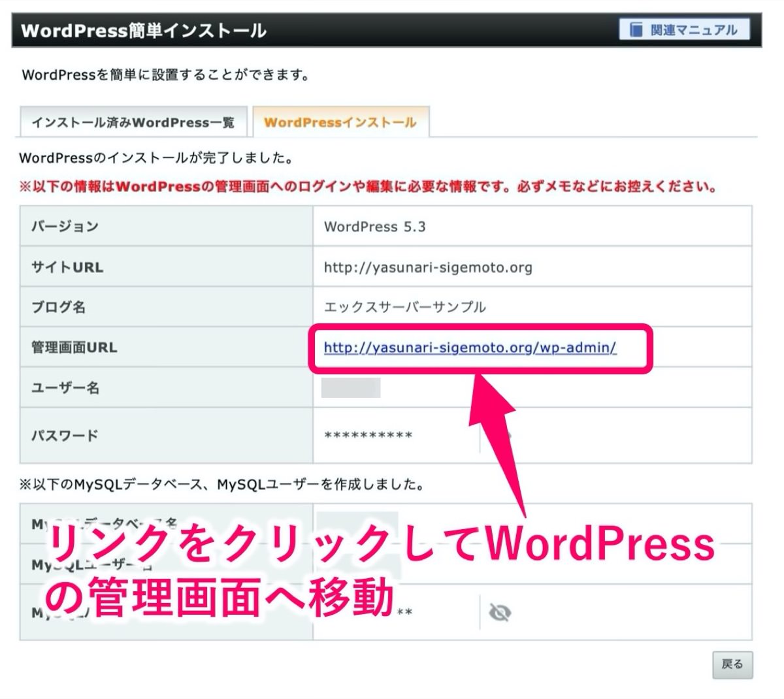Image resolution: width=784 pixels, height=699 pixels.
Task: Click the WordPress簡単インストール header title
Action: 144,31
